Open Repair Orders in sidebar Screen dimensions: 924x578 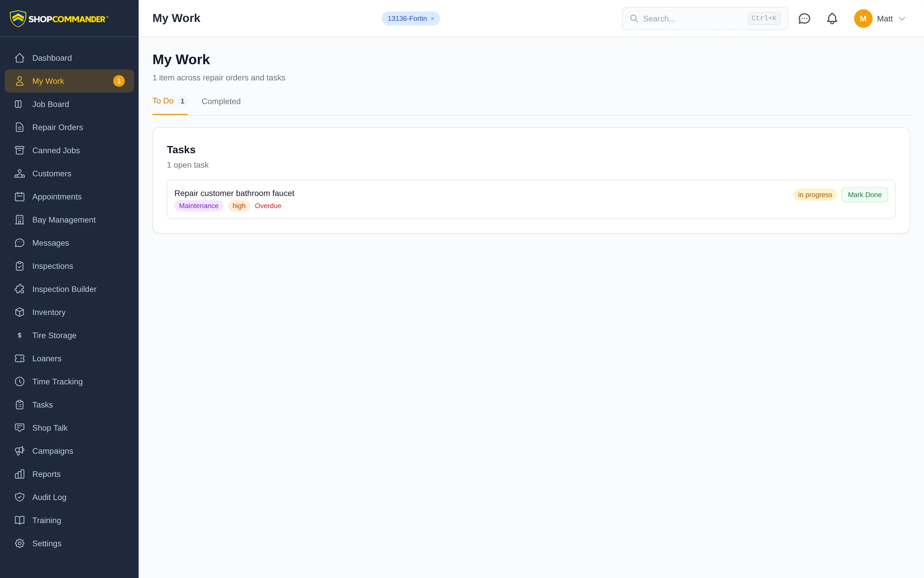pos(69,127)
